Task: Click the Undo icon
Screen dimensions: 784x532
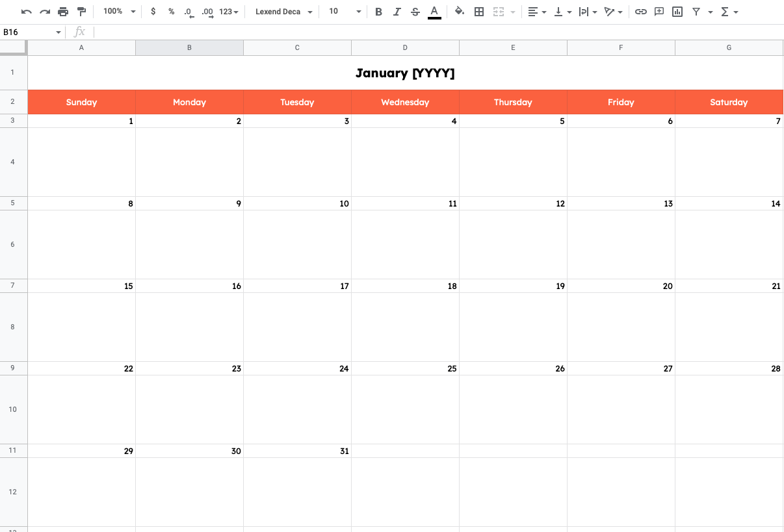Action: click(26, 11)
